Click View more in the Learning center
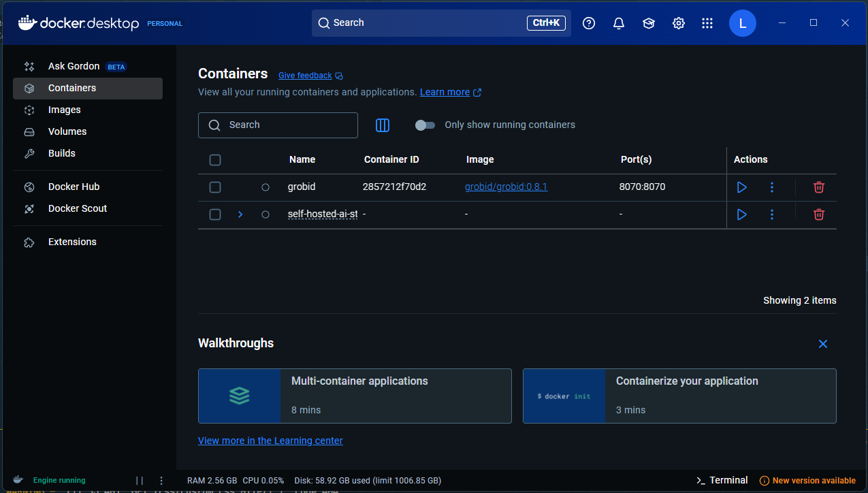 pyautogui.click(x=270, y=441)
